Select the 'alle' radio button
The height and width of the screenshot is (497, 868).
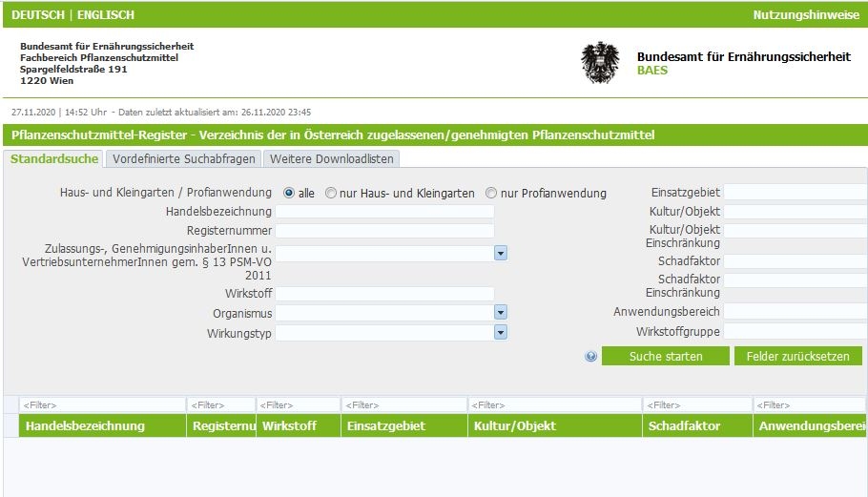pyautogui.click(x=289, y=193)
